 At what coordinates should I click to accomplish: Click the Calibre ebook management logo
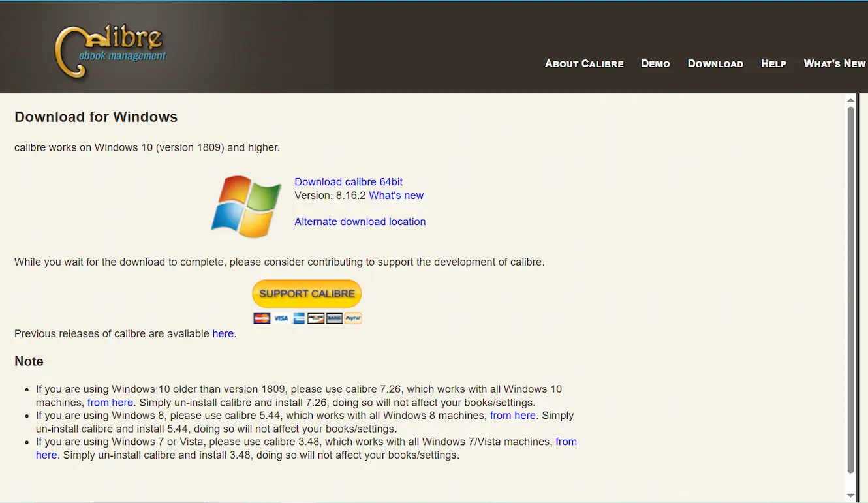110,52
